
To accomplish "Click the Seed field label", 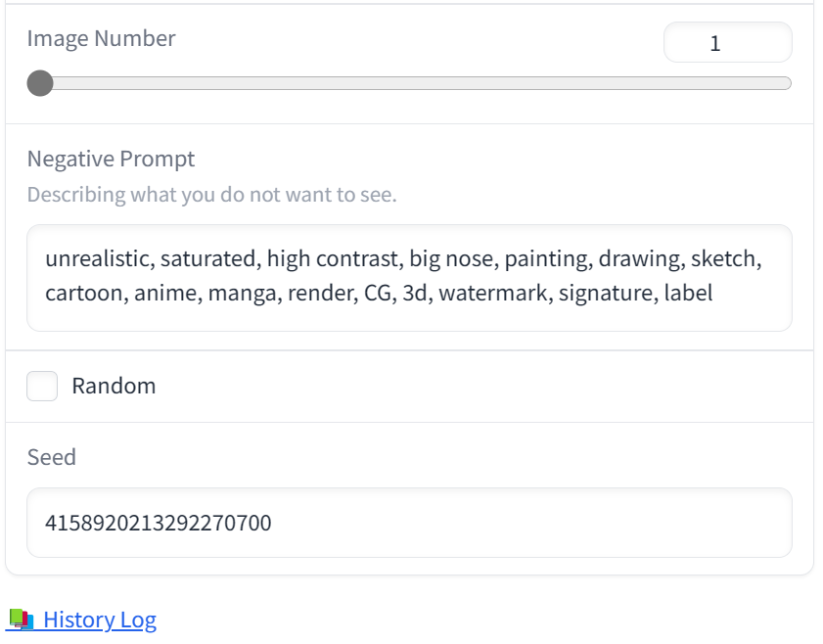I will click(52, 457).
